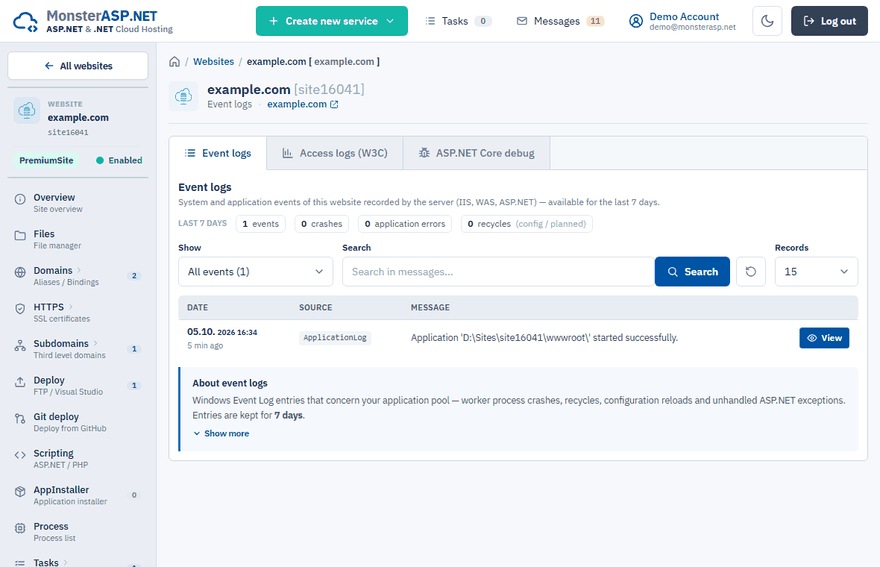
Task: Open Process list in the sidebar
Action: point(78,531)
